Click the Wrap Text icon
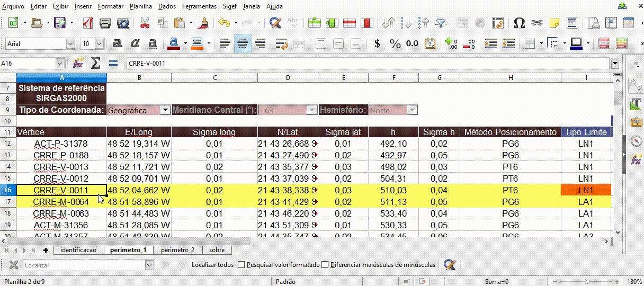 282,43
